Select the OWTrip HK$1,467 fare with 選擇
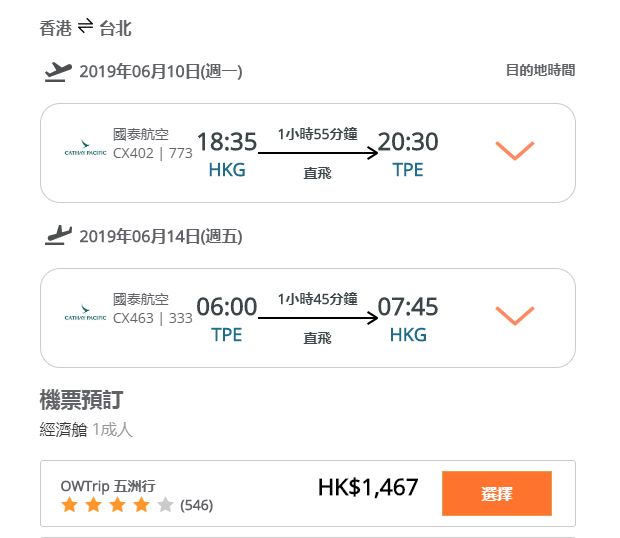This screenshot has height=538, width=620. [497, 493]
